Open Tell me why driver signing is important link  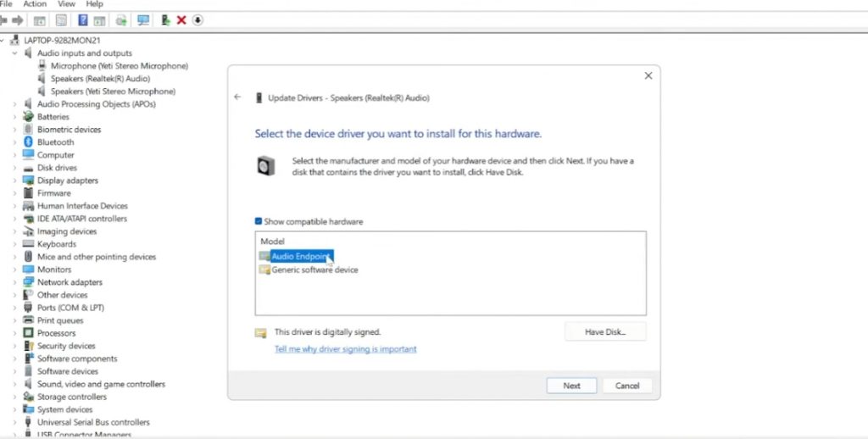346,349
